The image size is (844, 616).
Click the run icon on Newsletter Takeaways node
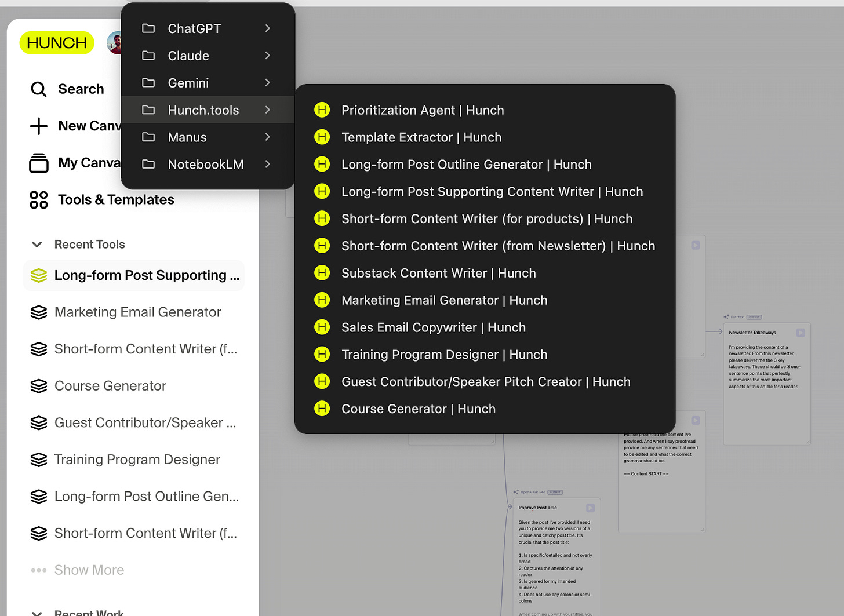click(801, 333)
